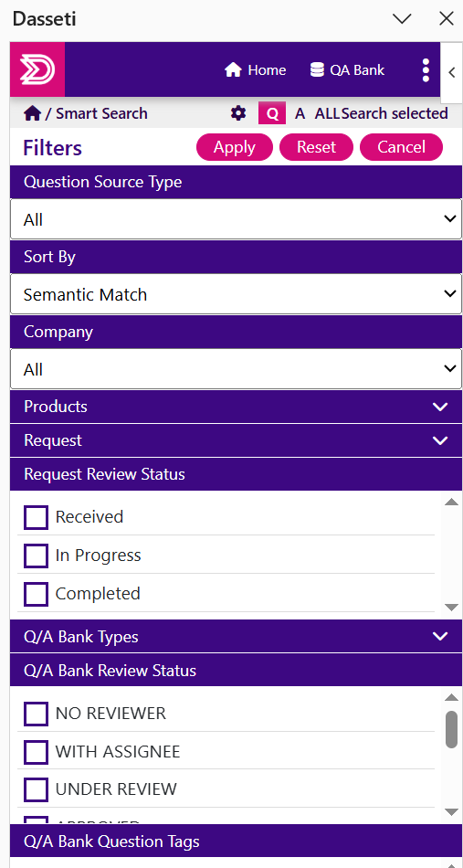Screen dimensions: 463x868
Task: Expand the Q/A Bank Types section
Action: click(x=237, y=637)
